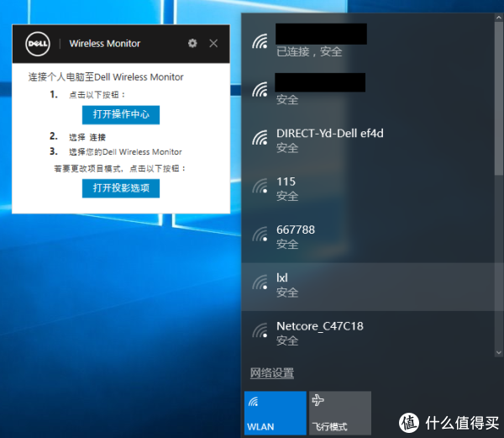Choose the 115 network entry
This screenshot has width=504, height=438.
tap(368, 189)
